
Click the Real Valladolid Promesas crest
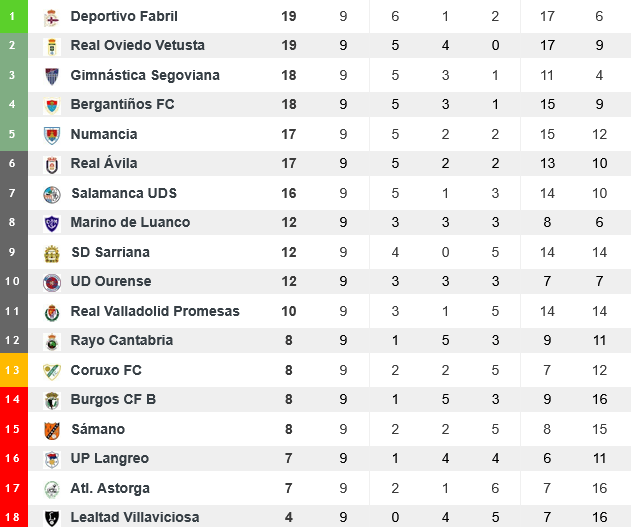[x=52, y=312]
